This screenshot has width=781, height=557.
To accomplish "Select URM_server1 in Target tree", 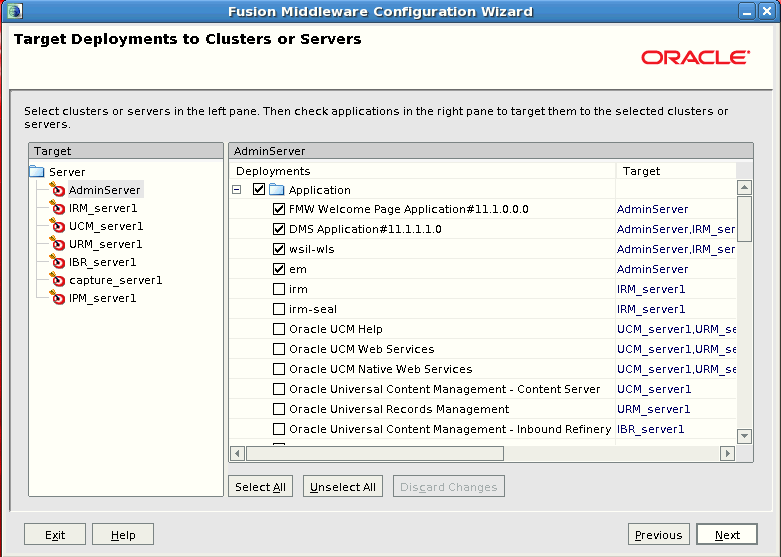I will 106,244.
